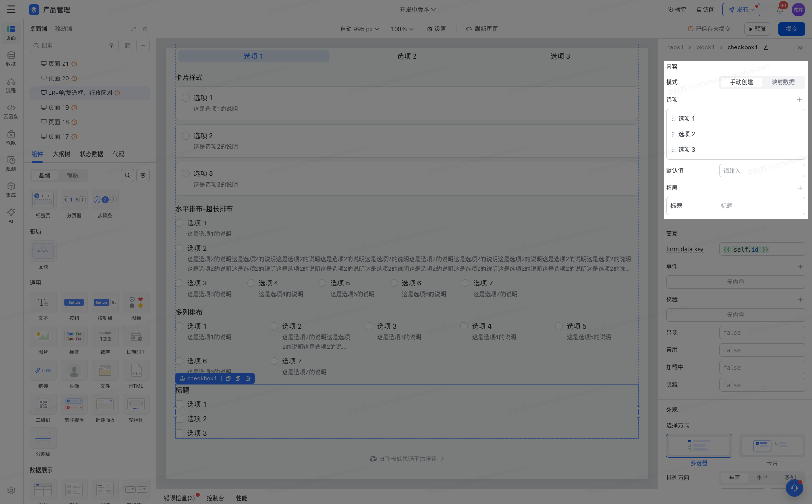Open the 流程 workflow sidebar icon
Screen dimensions: 812x504
11,85
